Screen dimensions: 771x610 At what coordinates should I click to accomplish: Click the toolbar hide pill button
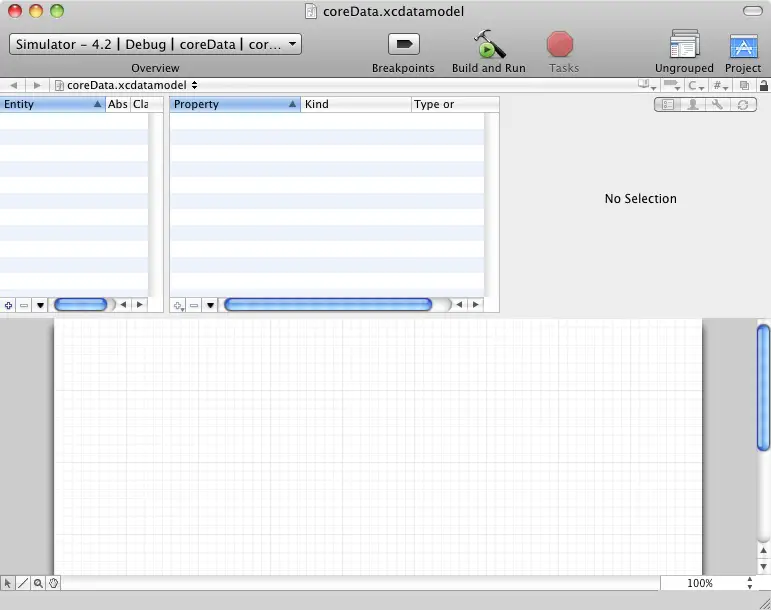tap(753, 11)
